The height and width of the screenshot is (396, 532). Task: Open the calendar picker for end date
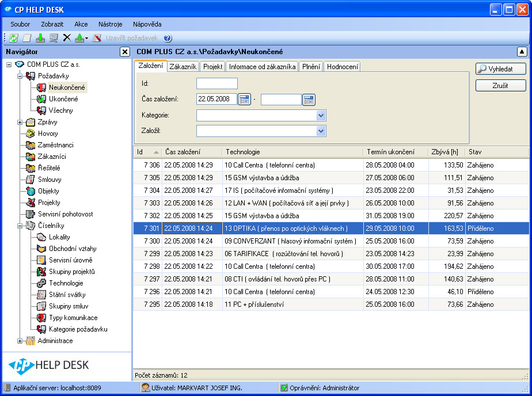309,100
